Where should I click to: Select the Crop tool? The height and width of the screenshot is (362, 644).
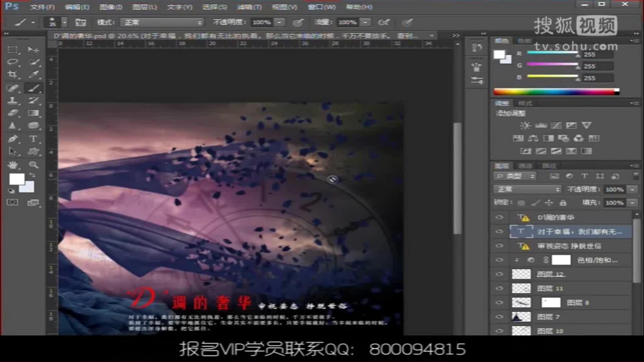click(12, 74)
